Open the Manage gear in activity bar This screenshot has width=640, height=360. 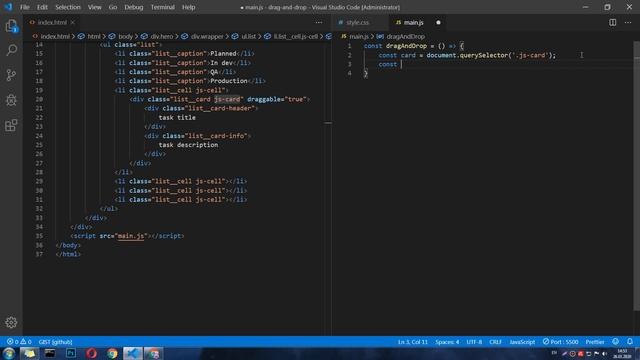coord(11,322)
